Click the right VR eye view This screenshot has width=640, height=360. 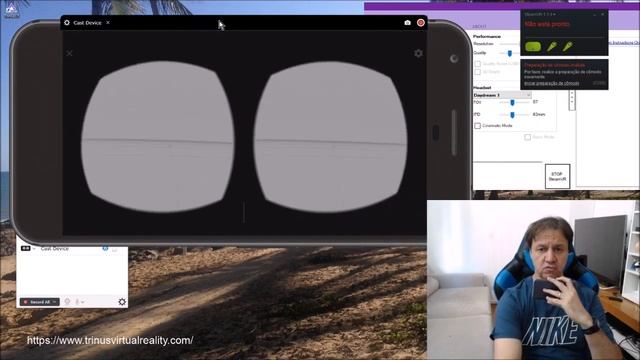pyautogui.click(x=331, y=137)
